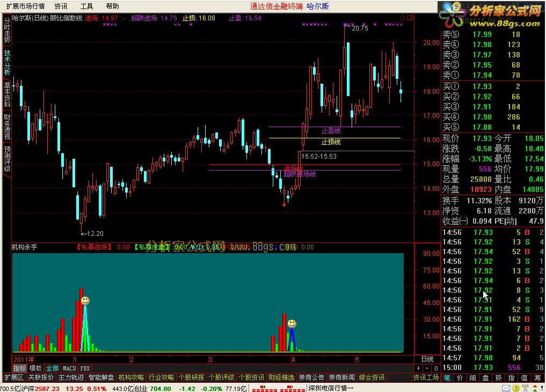Select the 筹 tab in quote panel
This screenshot has height=392, width=546.
coord(537,378)
